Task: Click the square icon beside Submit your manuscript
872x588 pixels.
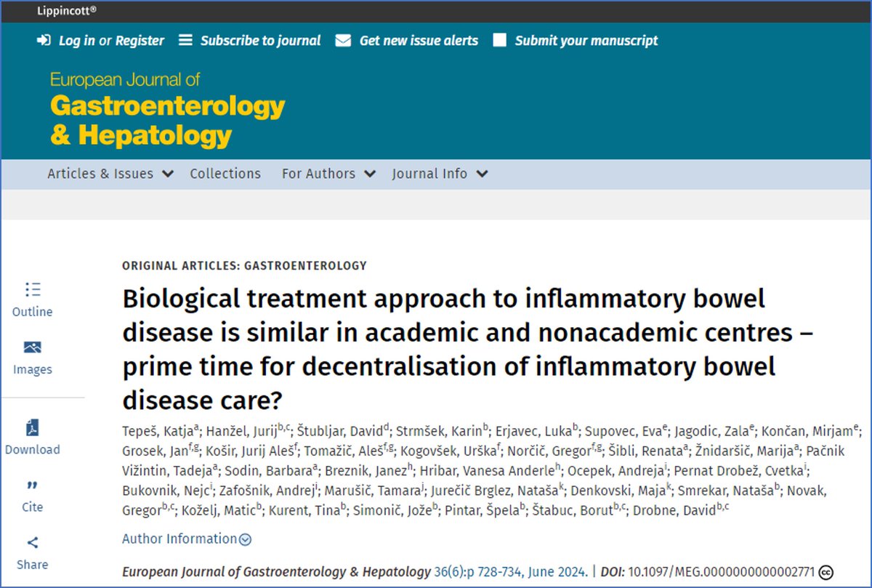Action: (499, 41)
